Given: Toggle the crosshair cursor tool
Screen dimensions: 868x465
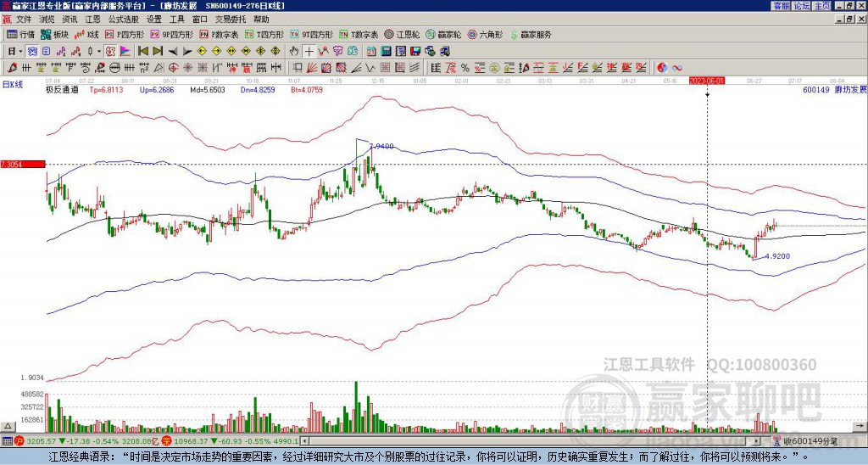Looking at the screenshot, I should tap(309, 52).
